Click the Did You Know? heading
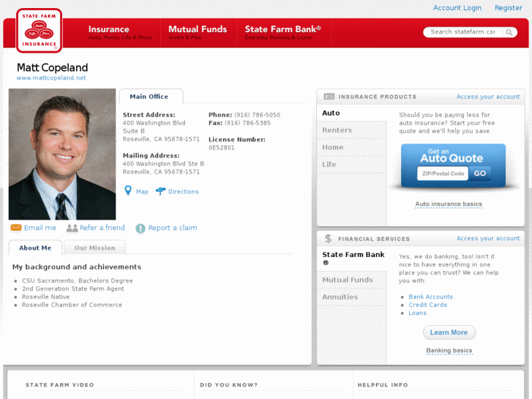532x399 pixels. [x=229, y=385]
